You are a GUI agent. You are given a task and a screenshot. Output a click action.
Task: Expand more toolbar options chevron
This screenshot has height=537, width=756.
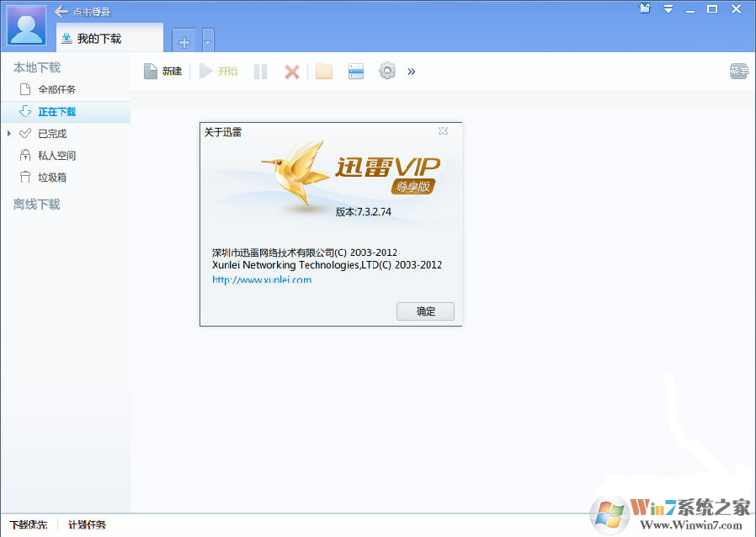pyautogui.click(x=411, y=71)
